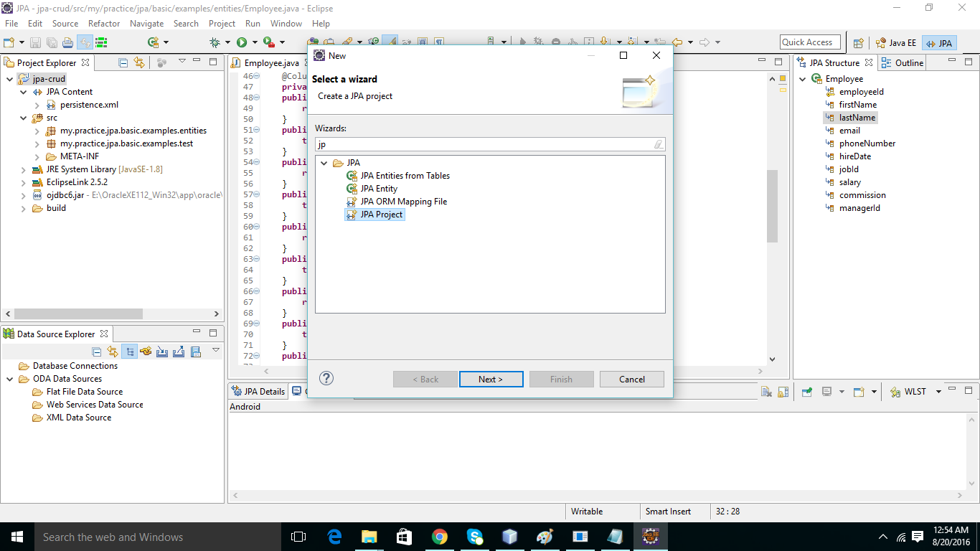Click the Debug toolbar icon

click(x=214, y=42)
